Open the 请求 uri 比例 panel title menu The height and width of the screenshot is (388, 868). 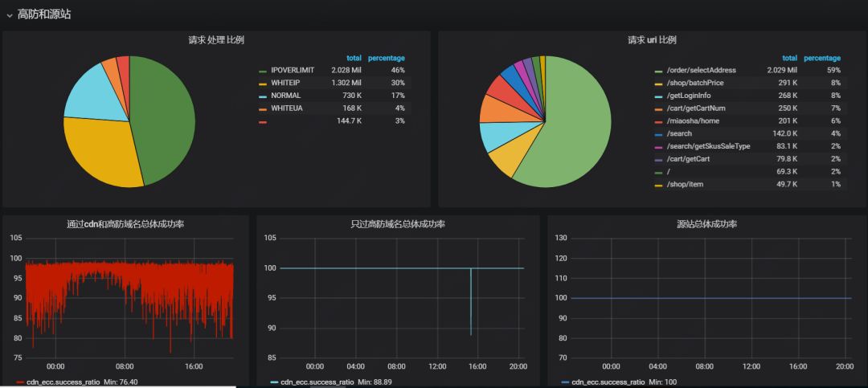click(652, 40)
